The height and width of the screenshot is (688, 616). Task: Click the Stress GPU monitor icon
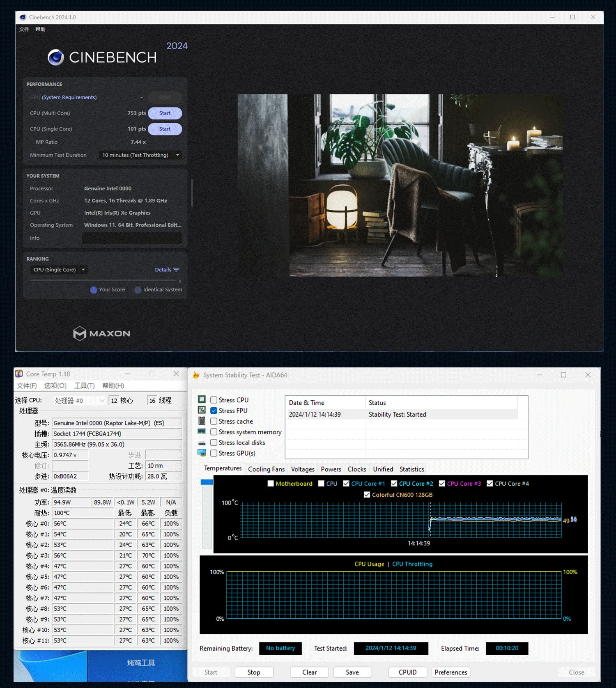click(202, 453)
